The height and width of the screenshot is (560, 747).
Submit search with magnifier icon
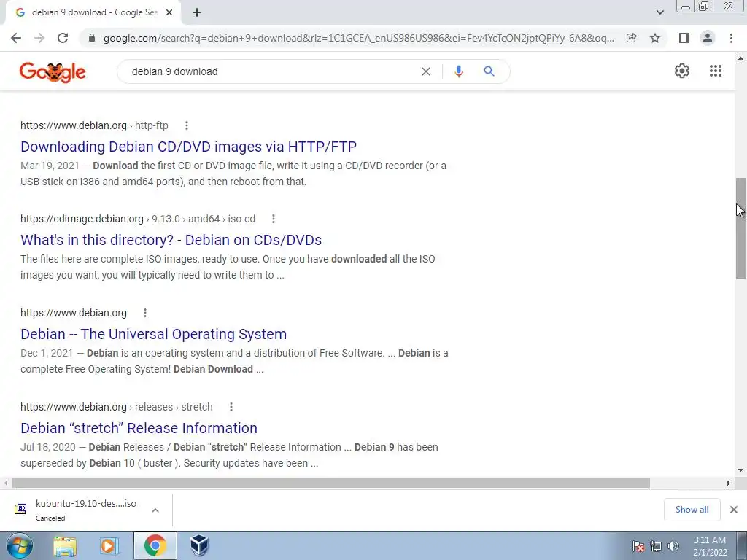coord(489,71)
